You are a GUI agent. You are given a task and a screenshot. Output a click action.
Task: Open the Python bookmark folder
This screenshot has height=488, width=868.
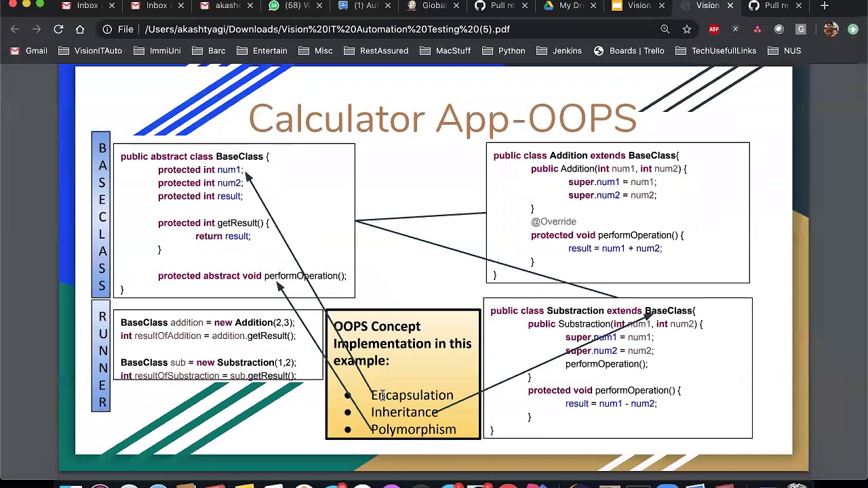click(x=504, y=51)
